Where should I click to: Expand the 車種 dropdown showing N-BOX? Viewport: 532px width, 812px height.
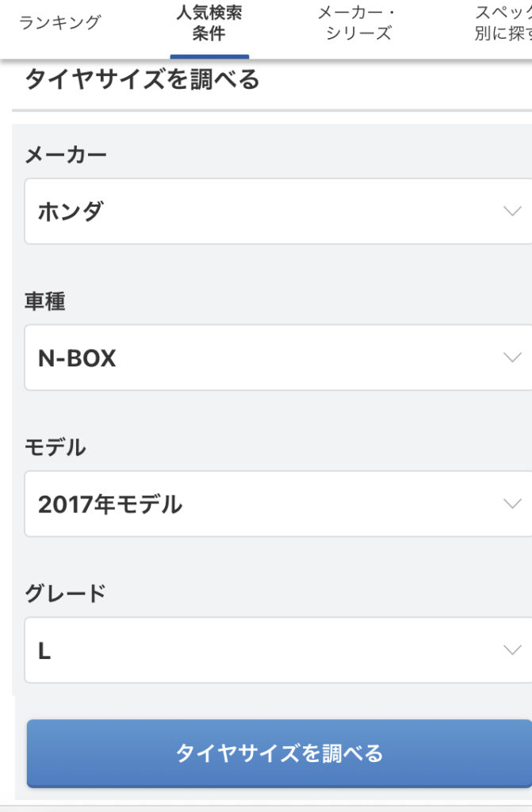point(270,358)
